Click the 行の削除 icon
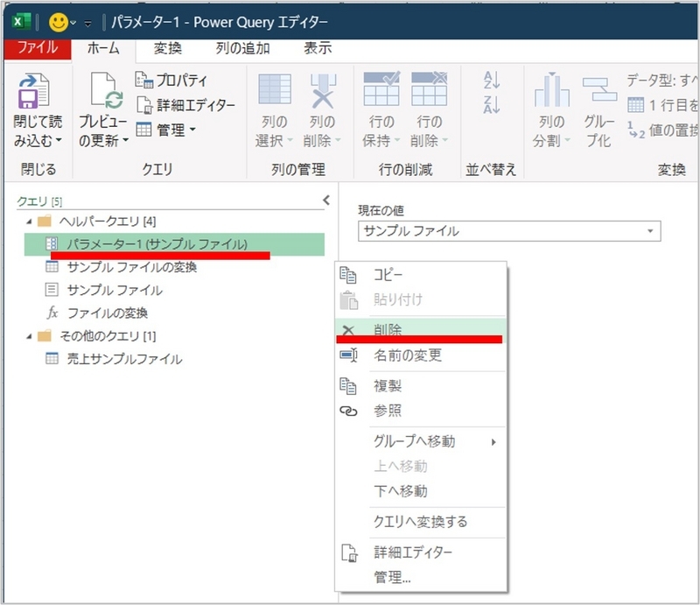This screenshot has height=605, width=700. pyautogui.click(x=429, y=89)
